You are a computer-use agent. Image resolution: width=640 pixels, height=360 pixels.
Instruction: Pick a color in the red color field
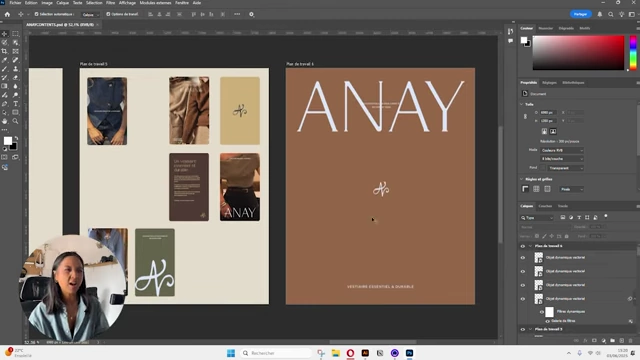click(x=578, y=53)
